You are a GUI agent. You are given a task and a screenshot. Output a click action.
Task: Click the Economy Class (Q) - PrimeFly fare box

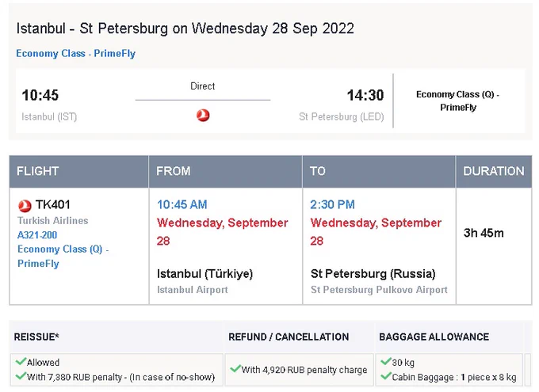(458, 101)
